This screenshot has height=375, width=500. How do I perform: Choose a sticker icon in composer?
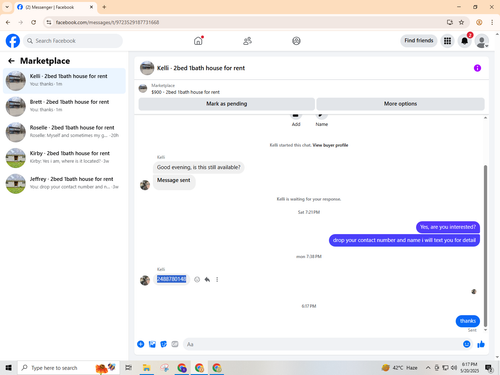point(164,344)
